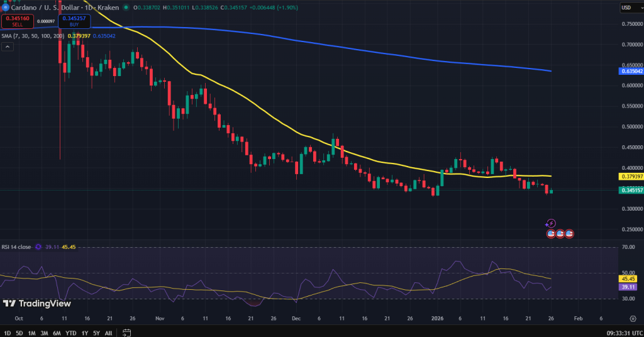
Task: Open the USD currency dropdown
Action: click(x=631, y=8)
